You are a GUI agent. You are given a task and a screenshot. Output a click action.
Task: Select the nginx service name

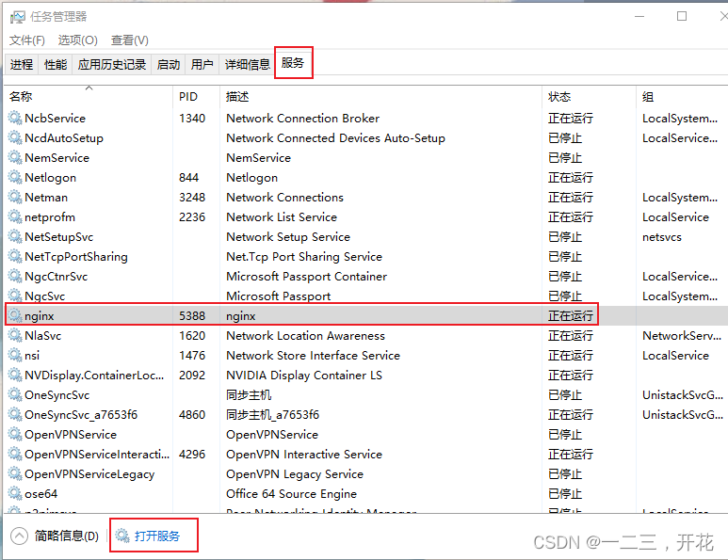[x=39, y=316]
